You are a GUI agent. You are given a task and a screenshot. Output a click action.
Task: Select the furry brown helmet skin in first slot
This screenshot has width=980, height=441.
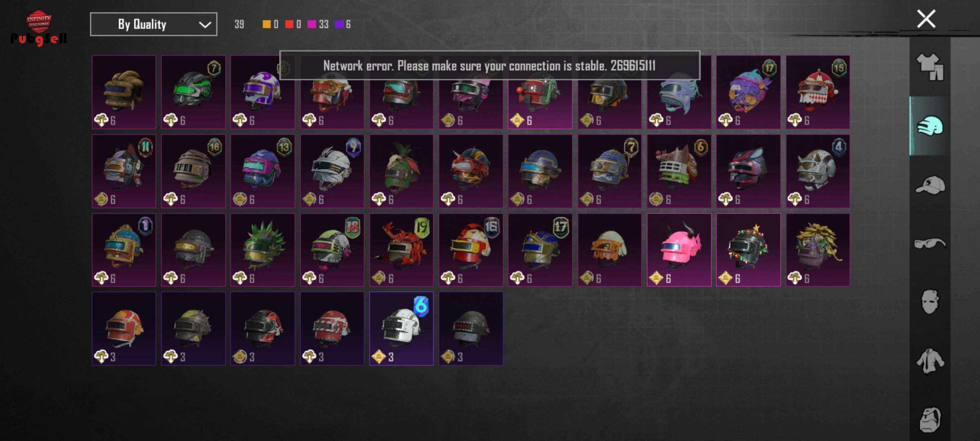pyautogui.click(x=124, y=92)
